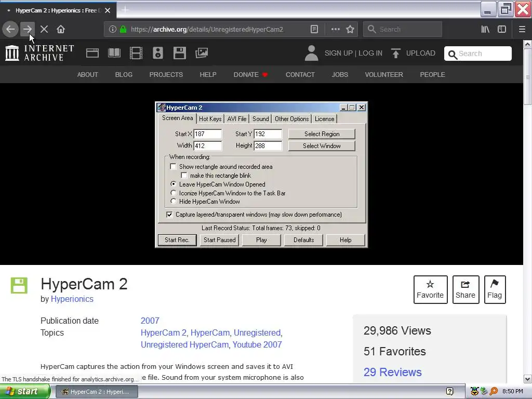Bookmark this page with the star icon

[x=350, y=29]
